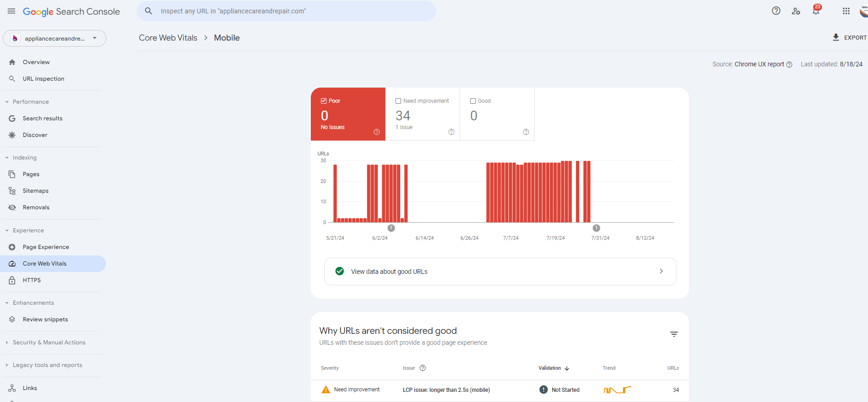
Task: Expand Security & Manual Actions section
Action: pyautogui.click(x=7, y=343)
